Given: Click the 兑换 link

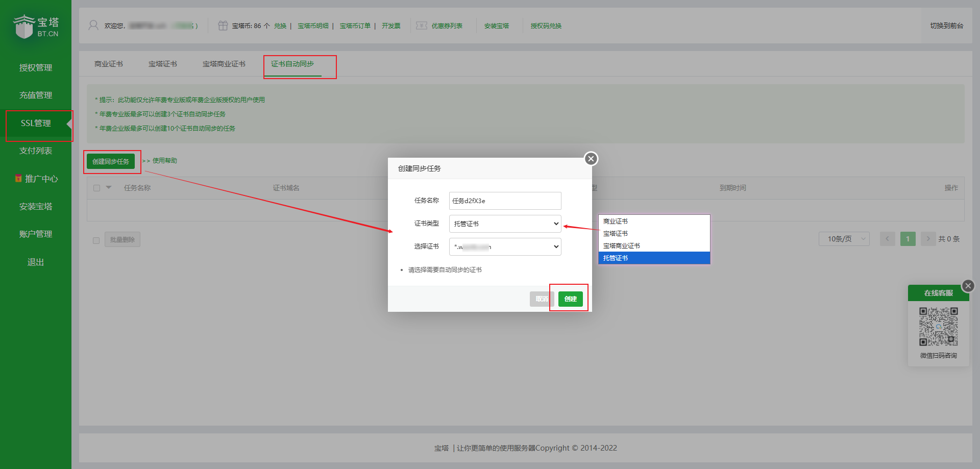Looking at the screenshot, I should point(280,26).
